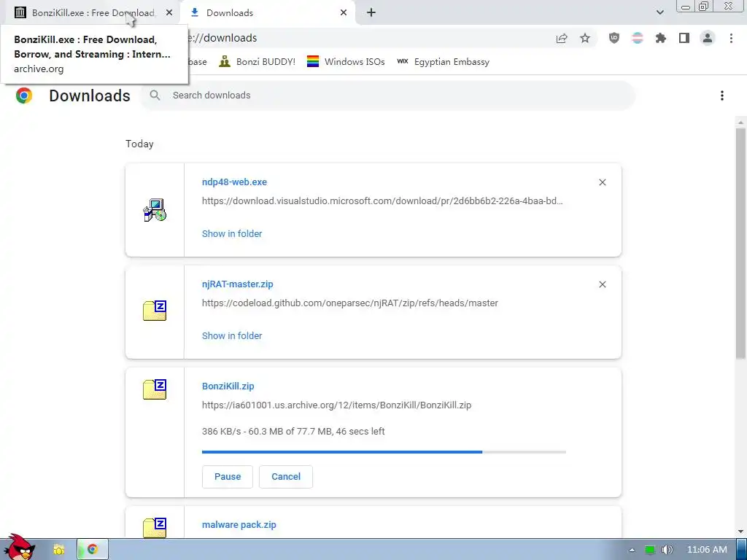Open the tab search dropdown arrow

click(659, 12)
